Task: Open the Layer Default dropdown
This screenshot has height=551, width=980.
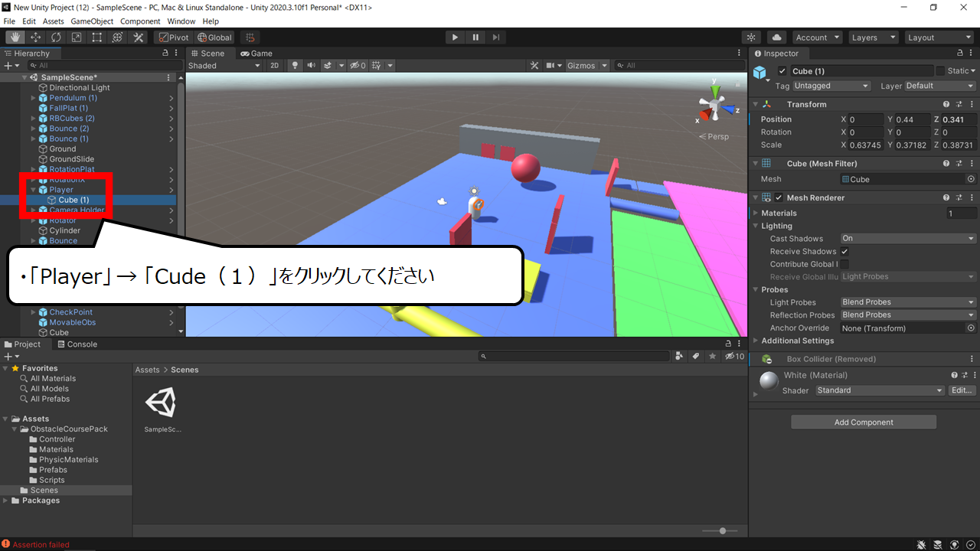Action: (x=940, y=86)
